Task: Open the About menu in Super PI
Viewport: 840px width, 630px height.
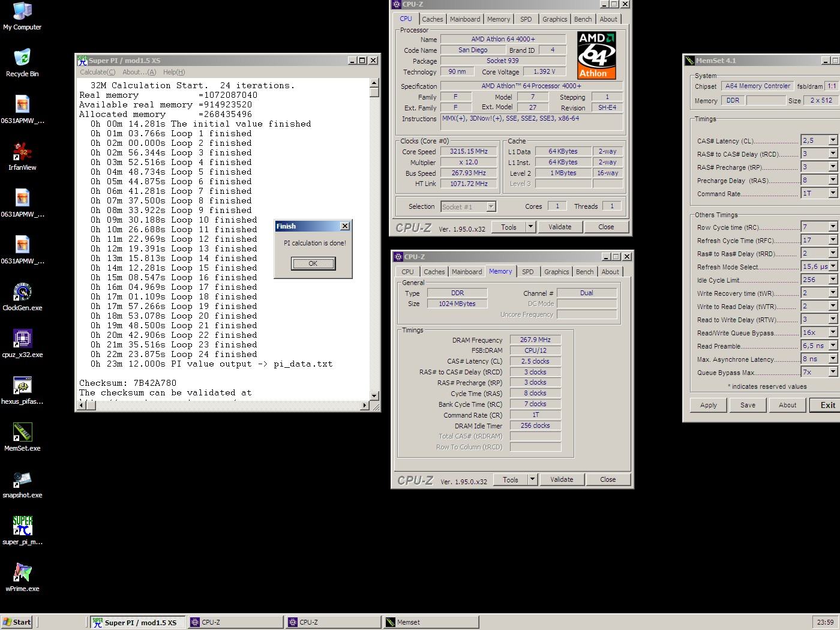Action: coord(139,72)
